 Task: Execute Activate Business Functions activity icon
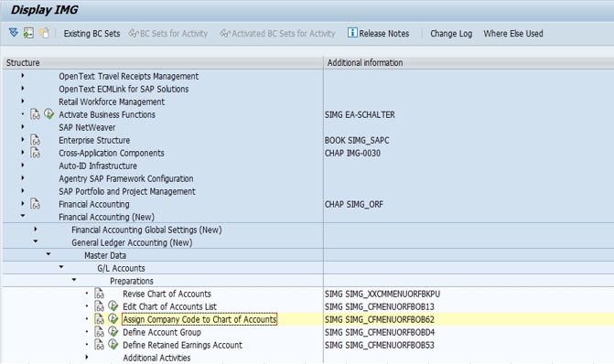[x=48, y=114]
